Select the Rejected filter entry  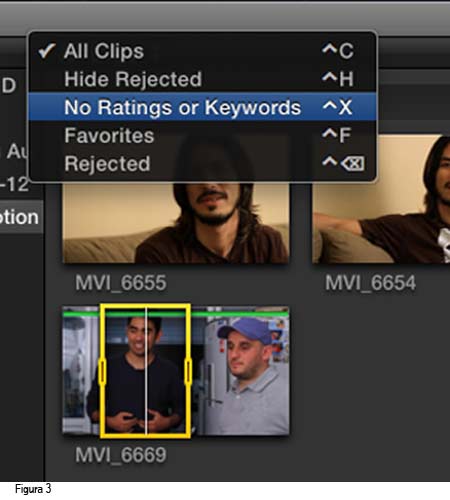pyautogui.click(x=203, y=163)
